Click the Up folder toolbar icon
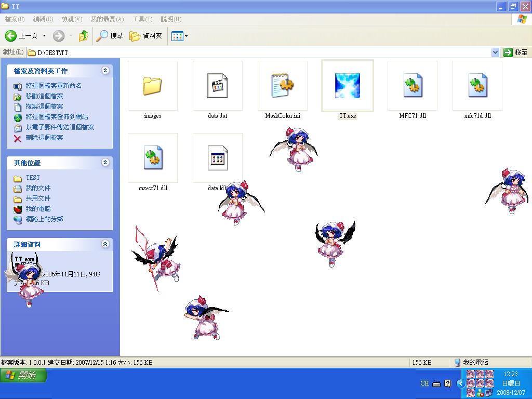 pyautogui.click(x=83, y=36)
